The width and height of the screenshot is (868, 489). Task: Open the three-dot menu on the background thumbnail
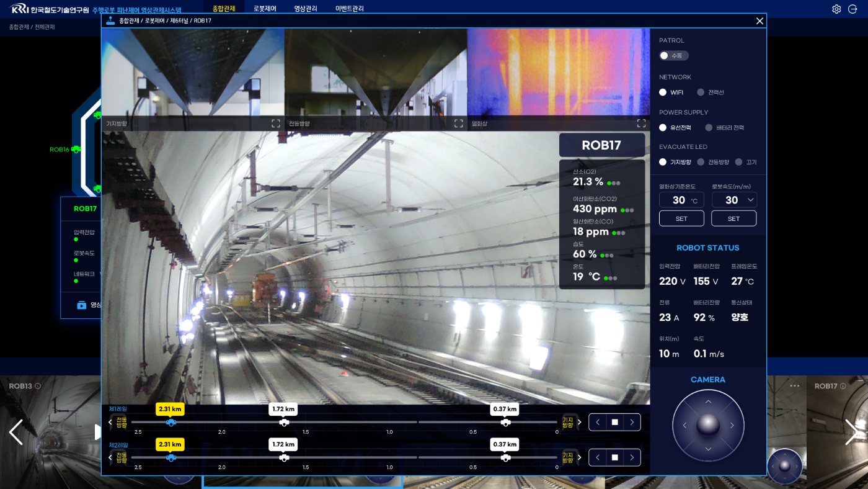[x=795, y=386]
